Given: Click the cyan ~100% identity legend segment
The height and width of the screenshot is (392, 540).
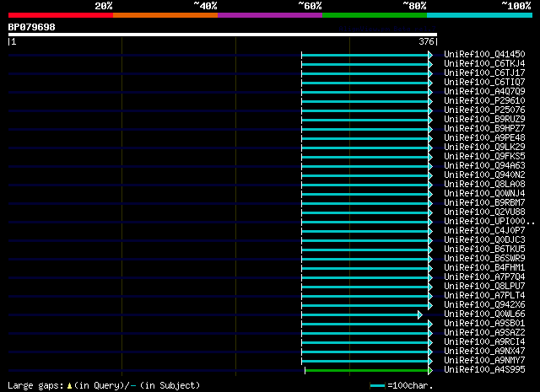Looking at the screenshot, I should [x=480, y=15].
